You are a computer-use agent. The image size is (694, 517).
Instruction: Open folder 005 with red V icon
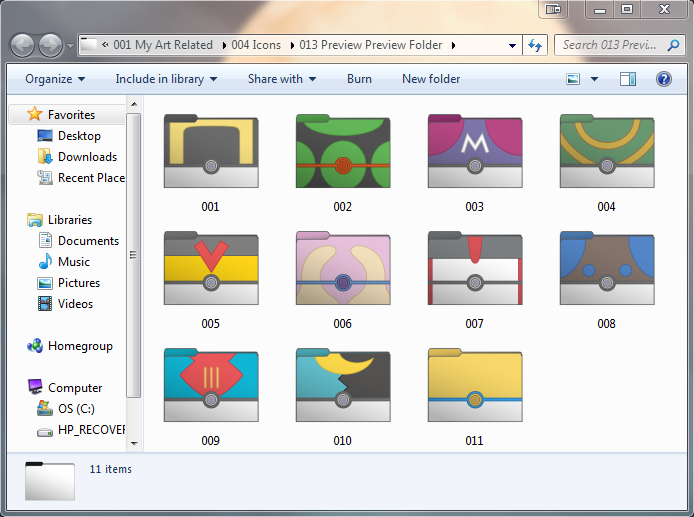[211, 268]
